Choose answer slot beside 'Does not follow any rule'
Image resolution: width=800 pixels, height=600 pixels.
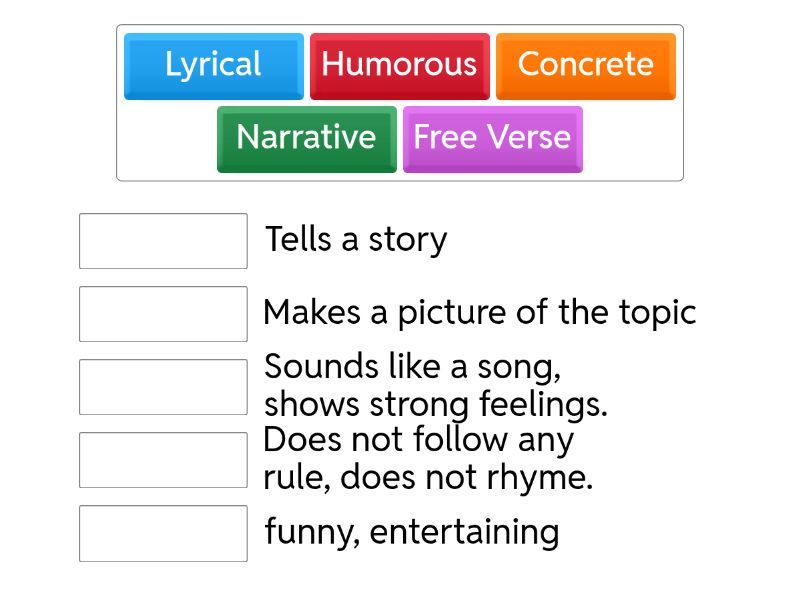tap(163, 460)
